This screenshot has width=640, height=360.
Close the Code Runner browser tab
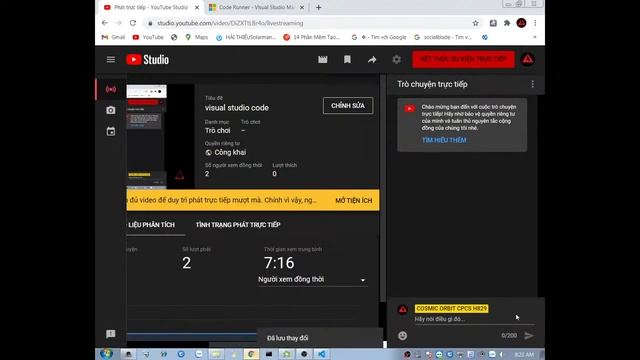coord(302,7)
